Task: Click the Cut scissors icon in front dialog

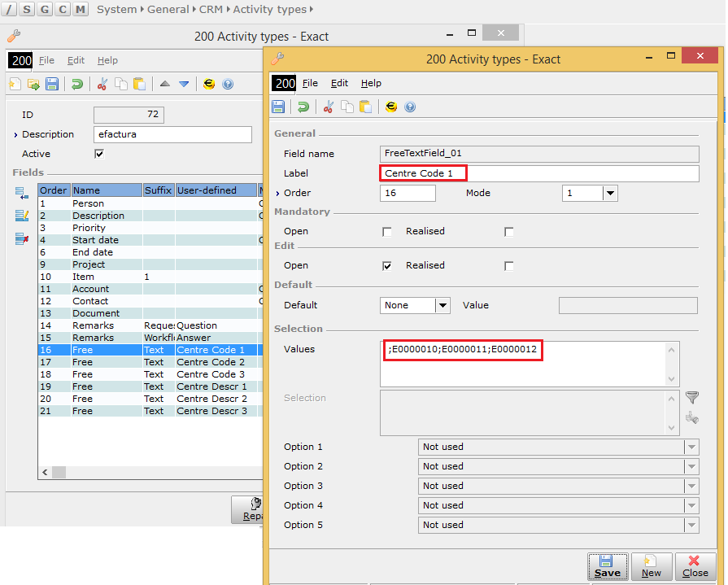Action: point(329,107)
